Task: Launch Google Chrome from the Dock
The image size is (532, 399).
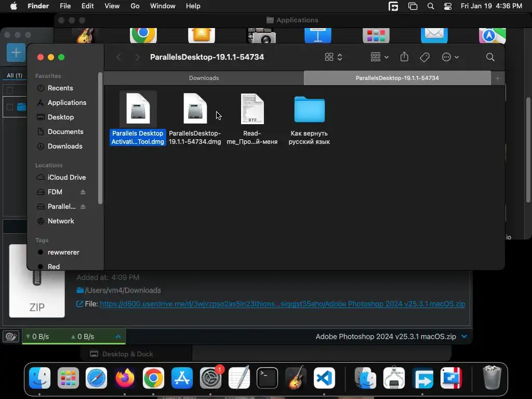Action: click(153, 378)
